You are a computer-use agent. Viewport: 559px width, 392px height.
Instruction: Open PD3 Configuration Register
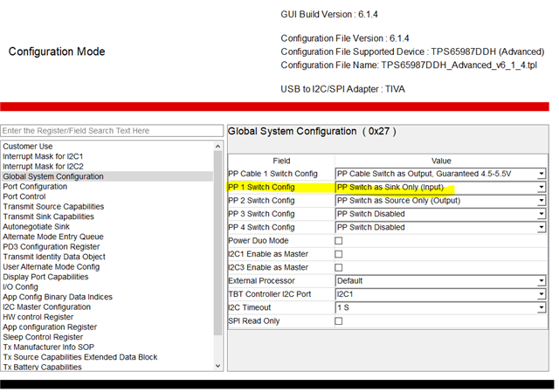(x=52, y=246)
